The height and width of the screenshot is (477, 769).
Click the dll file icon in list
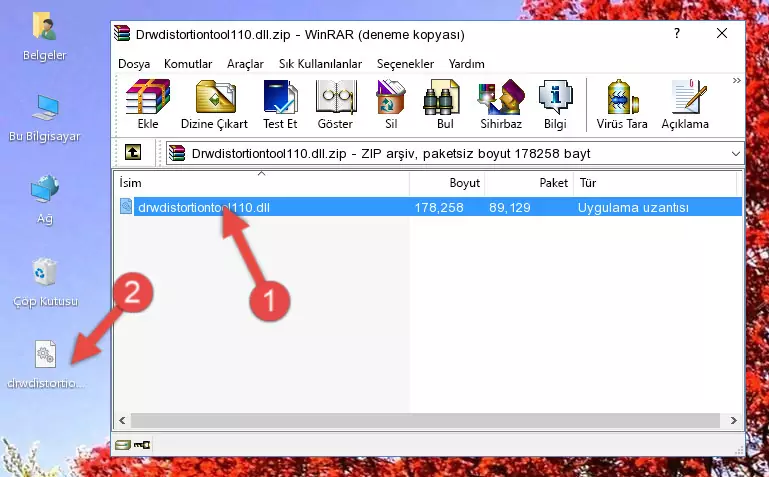(x=126, y=206)
